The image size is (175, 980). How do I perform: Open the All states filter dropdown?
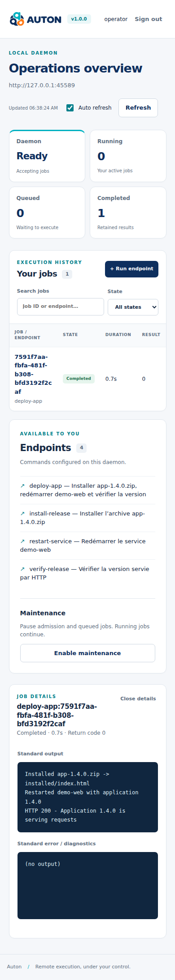pyautogui.click(x=133, y=307)
